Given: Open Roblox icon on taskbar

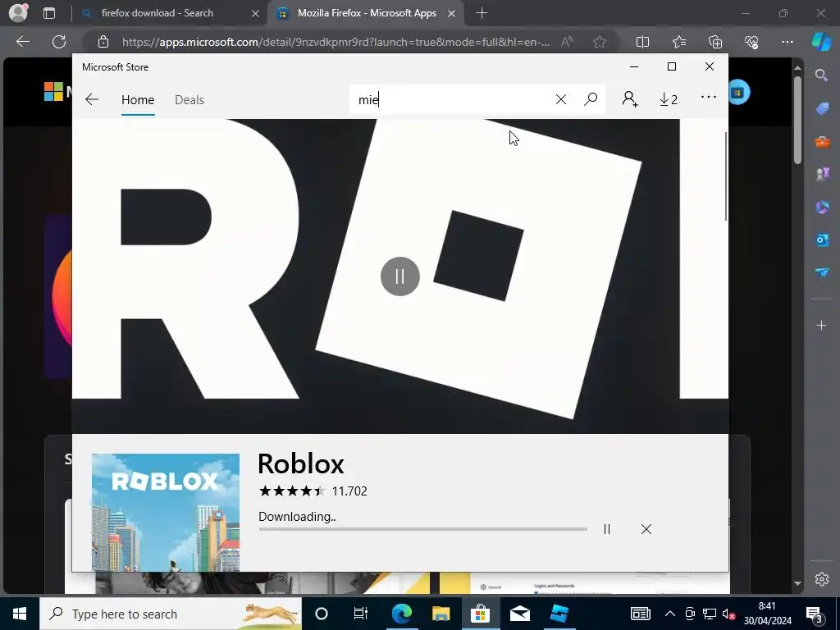Looking at the screenshot, I should point(559,614).
